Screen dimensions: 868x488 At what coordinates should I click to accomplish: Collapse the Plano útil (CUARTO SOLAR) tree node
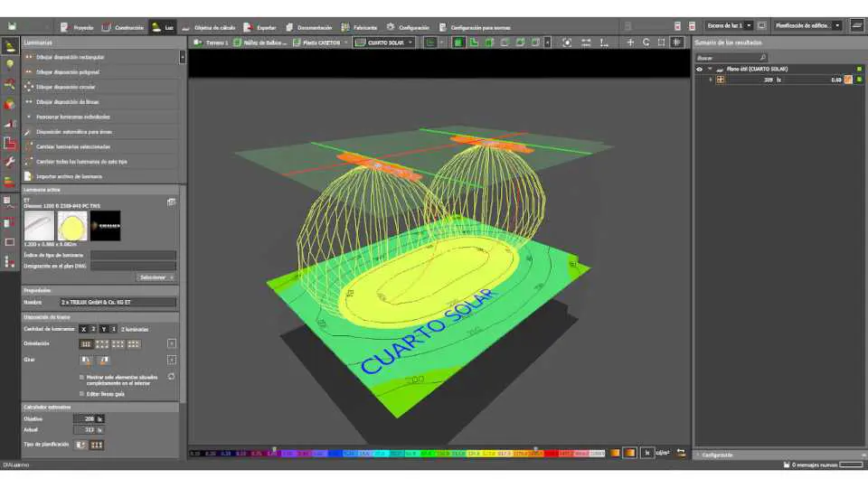pyautogui.click(x=709, y=69)
